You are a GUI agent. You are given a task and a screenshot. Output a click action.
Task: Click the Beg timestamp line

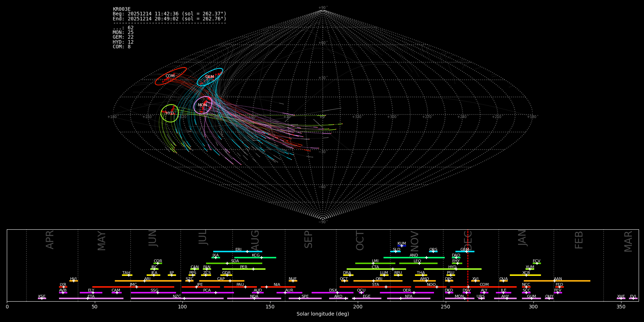[170, 14]
